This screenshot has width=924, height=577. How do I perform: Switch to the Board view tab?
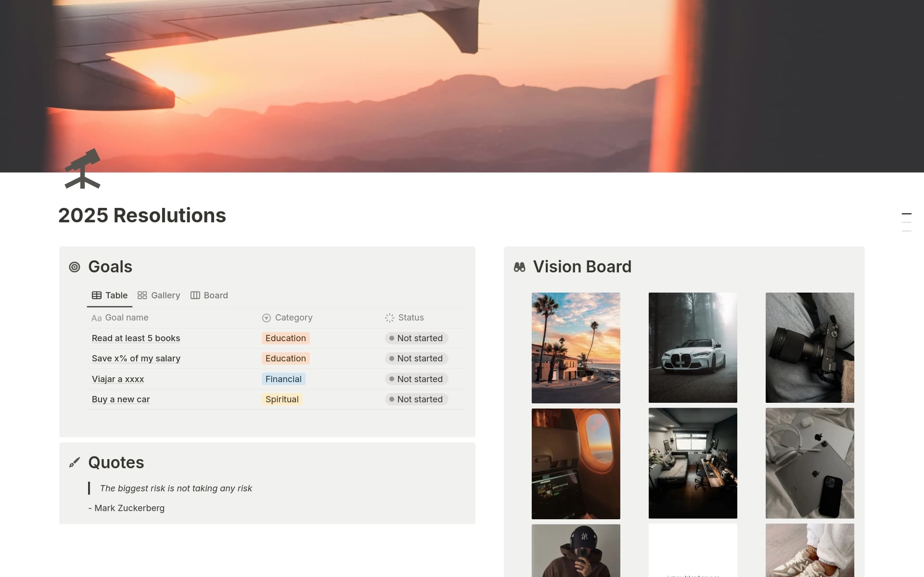pyautogui.click(x=209, y=295)
